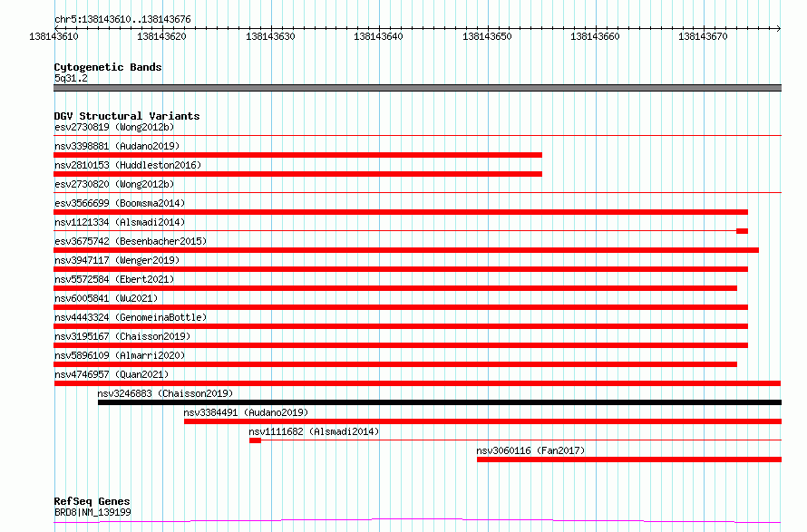Click ruler position 138143620
This screenshot has height=532, width=807.
point(161,36)
